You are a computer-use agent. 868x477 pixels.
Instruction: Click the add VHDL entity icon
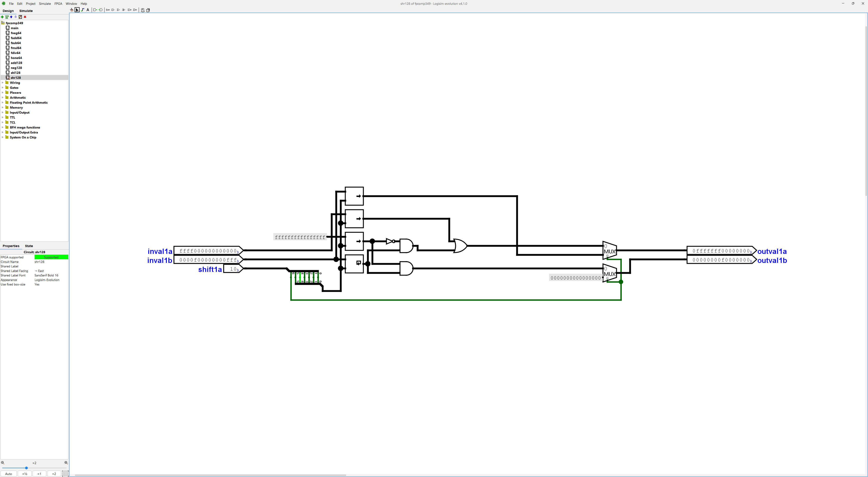click(7, 17)
